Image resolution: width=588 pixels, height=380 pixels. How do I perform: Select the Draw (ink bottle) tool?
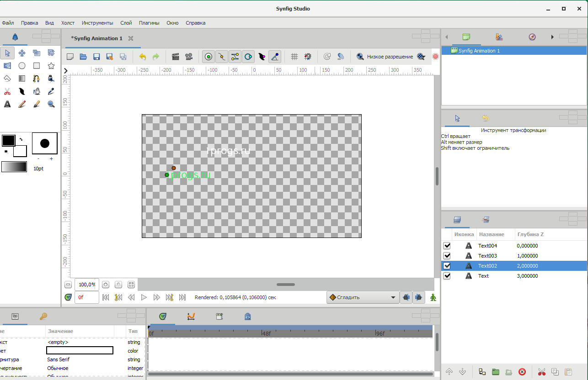click(51, 79)
